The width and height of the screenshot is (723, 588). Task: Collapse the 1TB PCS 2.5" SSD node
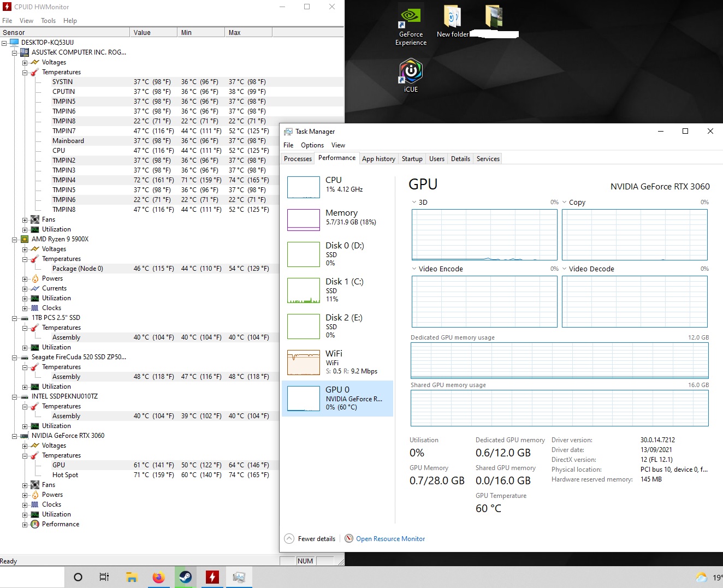(15, 318)
